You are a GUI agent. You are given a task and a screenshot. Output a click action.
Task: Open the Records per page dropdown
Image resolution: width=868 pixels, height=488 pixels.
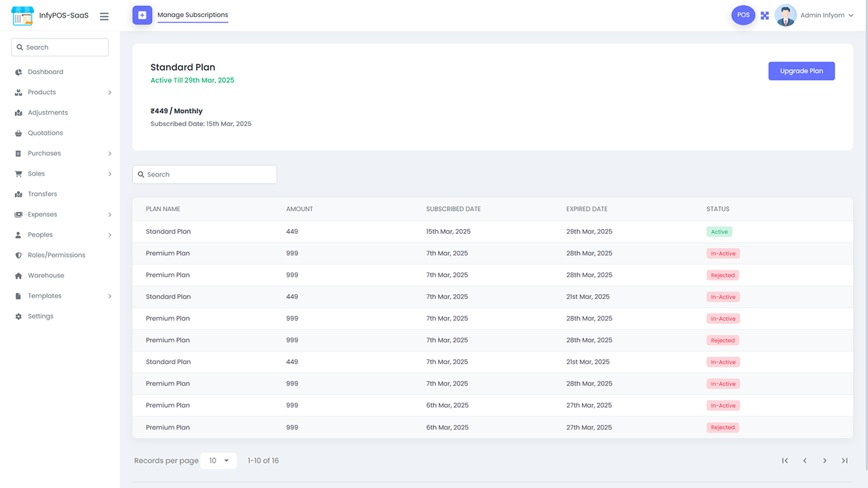coord(218,460)
